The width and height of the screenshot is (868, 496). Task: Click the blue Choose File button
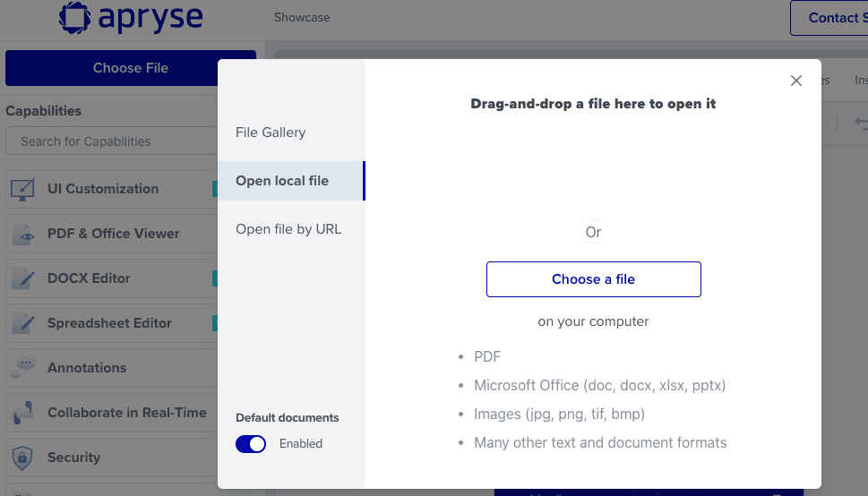[131, 68]
